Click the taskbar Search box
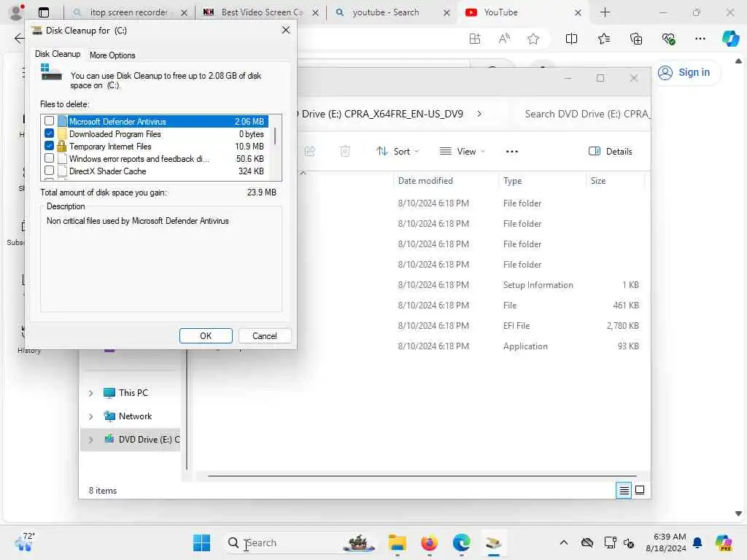Image resolution: width=747 pixels, height=560 pixels. coord(300,542)
